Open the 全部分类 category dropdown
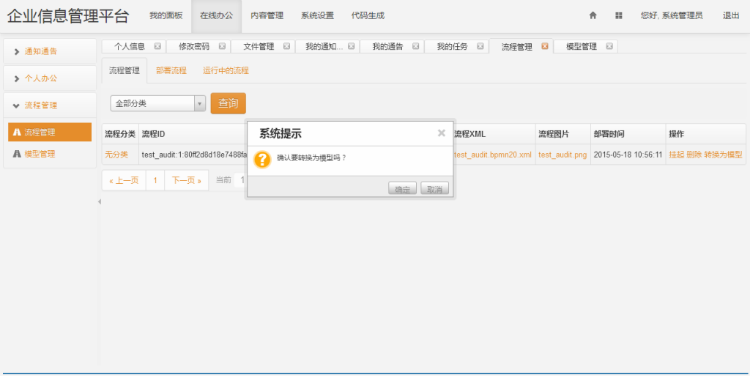This screenshot has height=376, width=750. point(158,103)
